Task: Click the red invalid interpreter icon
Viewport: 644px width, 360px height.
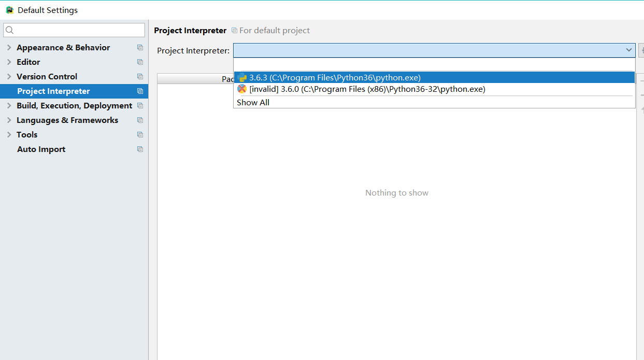Action: tap(242, 89)
